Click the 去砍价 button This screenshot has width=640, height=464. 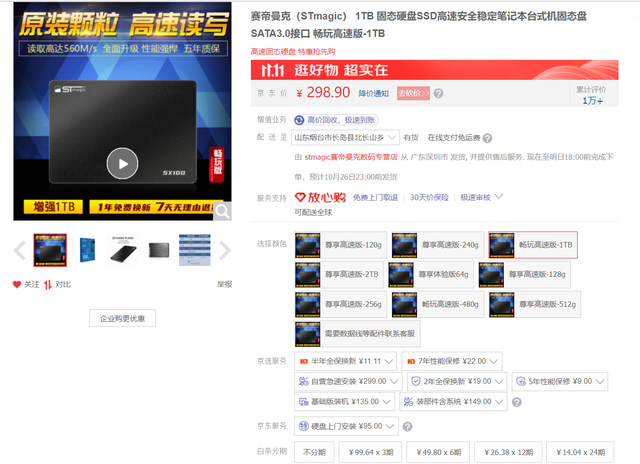click(x=413, y=93)
